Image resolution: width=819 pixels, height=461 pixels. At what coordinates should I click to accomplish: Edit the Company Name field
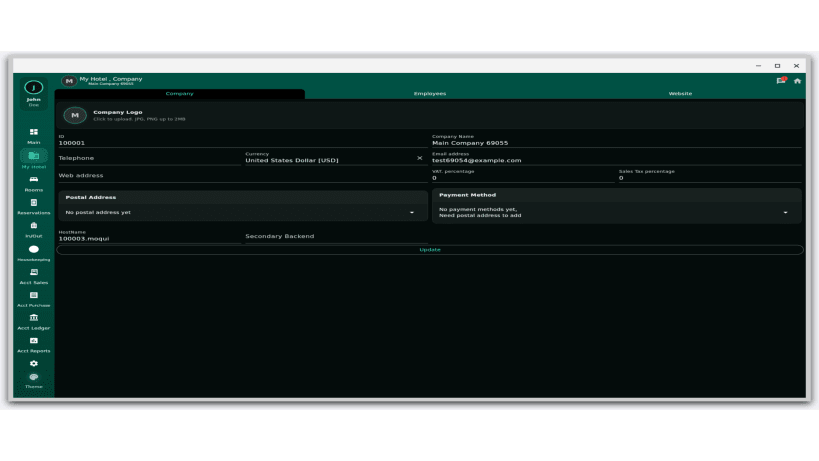pos(616,140)
